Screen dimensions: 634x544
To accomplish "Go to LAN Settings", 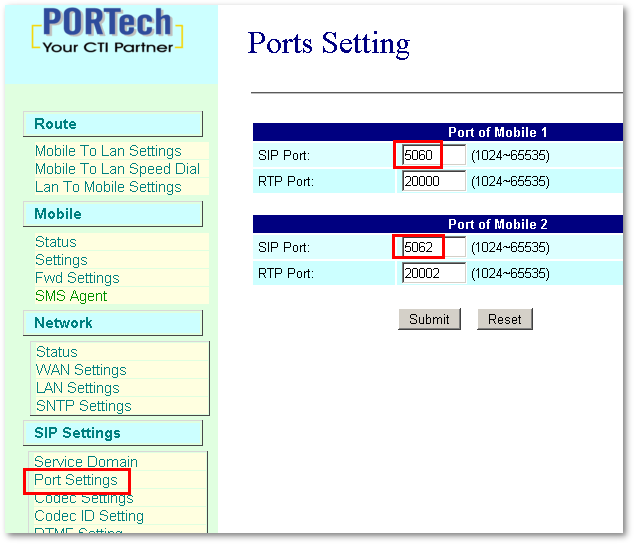I will point(78,388).
